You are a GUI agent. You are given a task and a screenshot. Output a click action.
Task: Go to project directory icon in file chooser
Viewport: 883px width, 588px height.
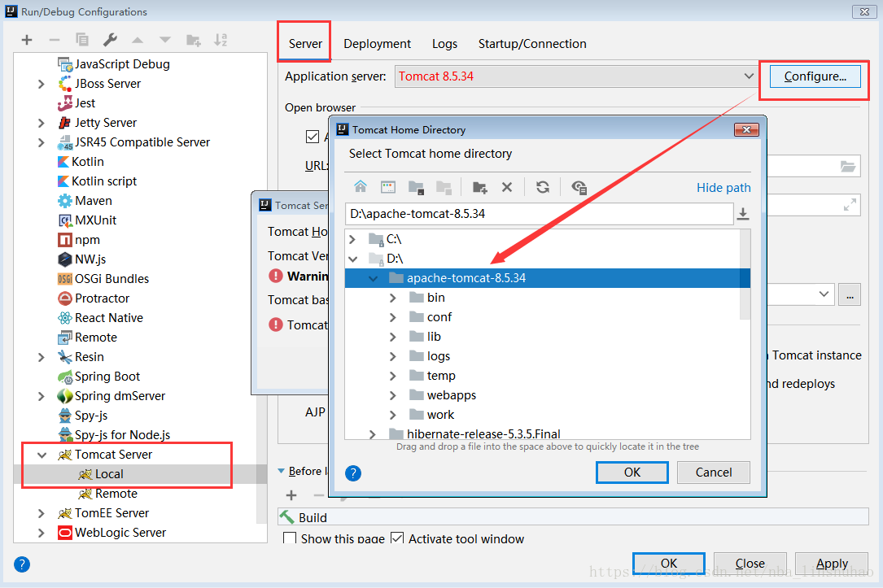point(416,187)
